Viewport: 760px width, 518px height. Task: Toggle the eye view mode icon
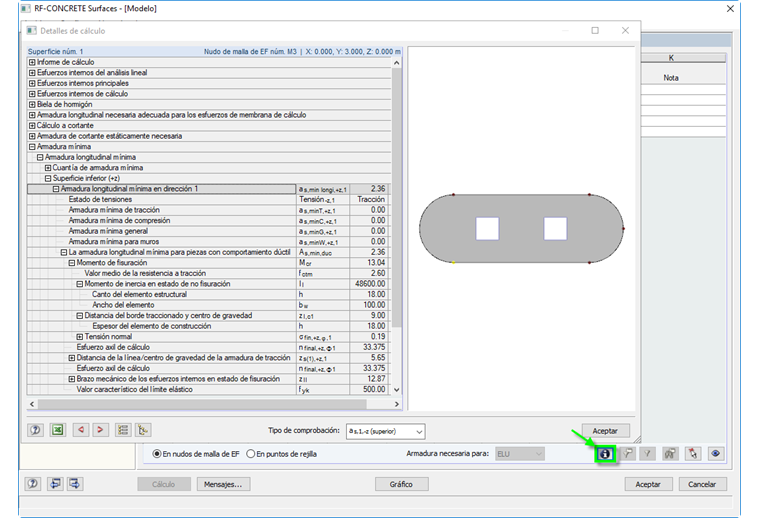click(716, 454)
